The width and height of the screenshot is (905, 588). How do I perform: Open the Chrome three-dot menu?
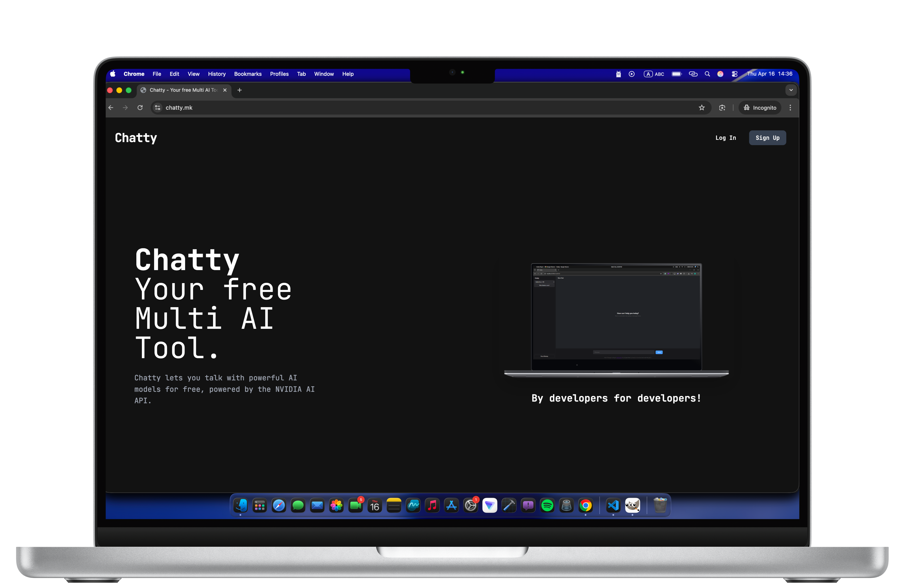(790, 108)
